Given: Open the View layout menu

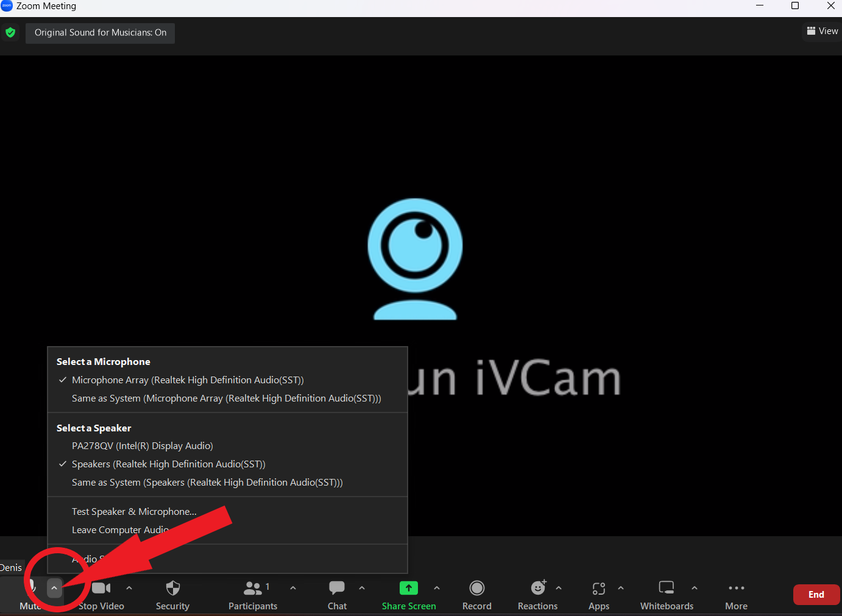Looking at the screenshot, I should pos(823,31).
